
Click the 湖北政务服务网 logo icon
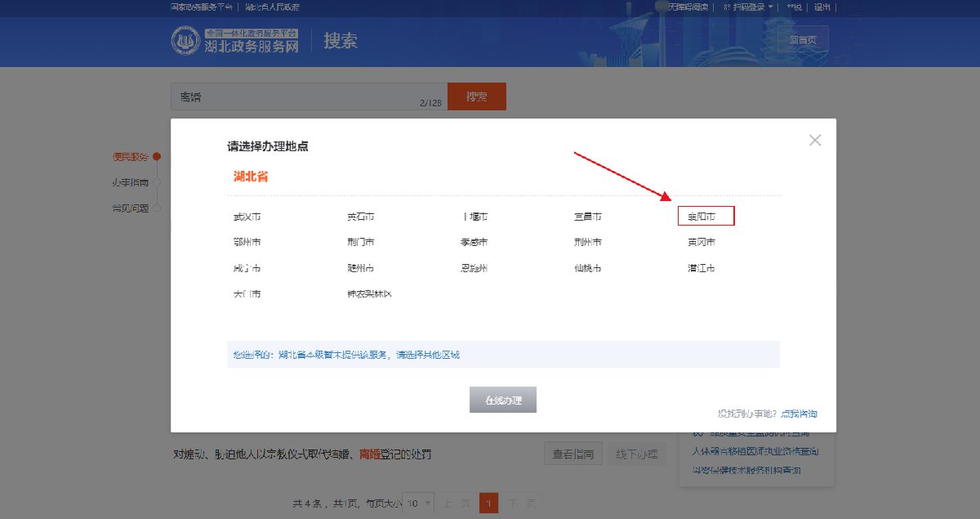185,41
